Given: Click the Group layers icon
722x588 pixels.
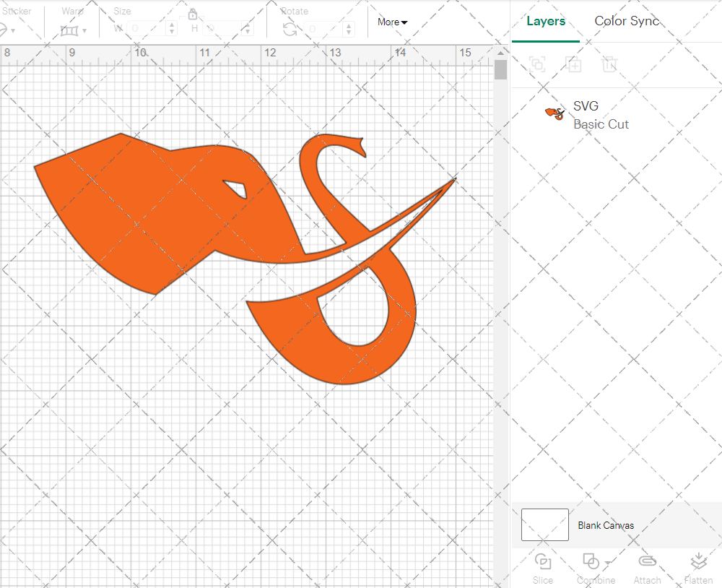Looking at the screenshot, I should [x=537, y=64].
